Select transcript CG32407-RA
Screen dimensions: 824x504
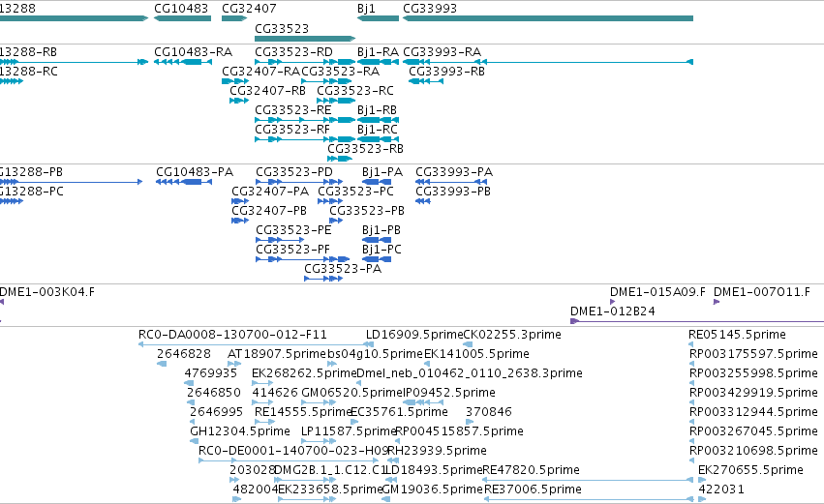(235, 81)
